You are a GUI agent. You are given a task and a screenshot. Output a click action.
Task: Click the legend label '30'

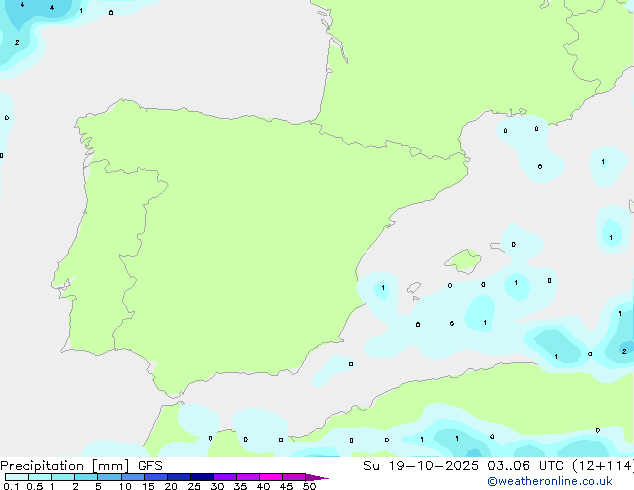pos(217,486)
